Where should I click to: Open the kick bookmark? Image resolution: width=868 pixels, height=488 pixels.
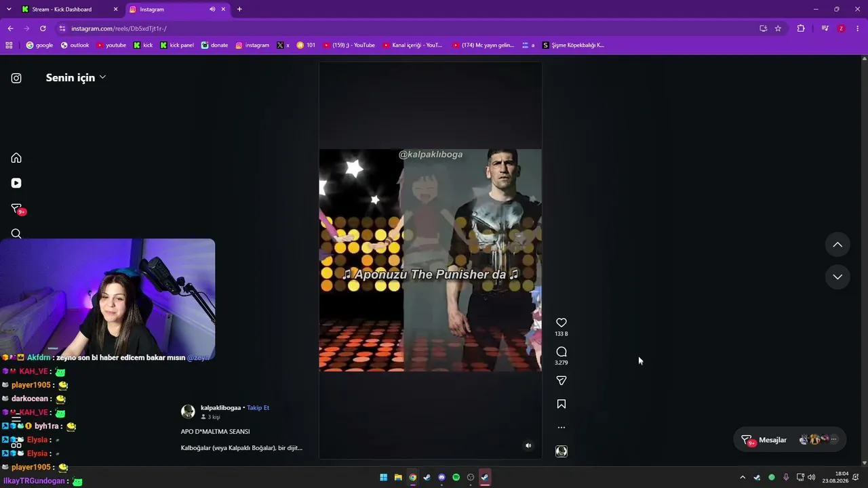click(x=143, y=45)
